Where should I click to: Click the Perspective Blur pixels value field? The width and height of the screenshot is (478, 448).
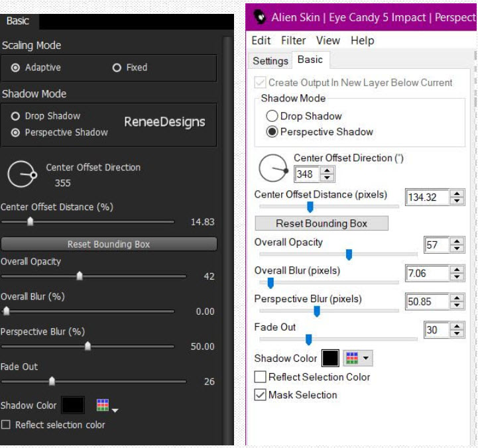click(427, 302)
